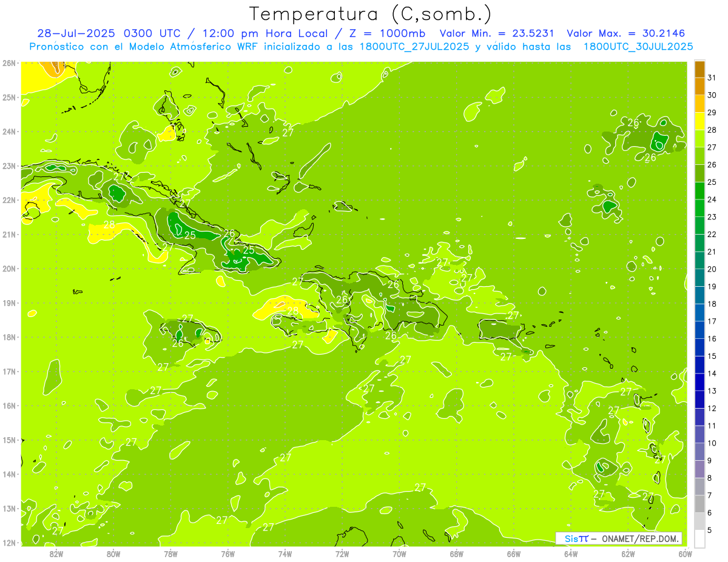Click the 26N latitude axis label

[x=8, y=63]
